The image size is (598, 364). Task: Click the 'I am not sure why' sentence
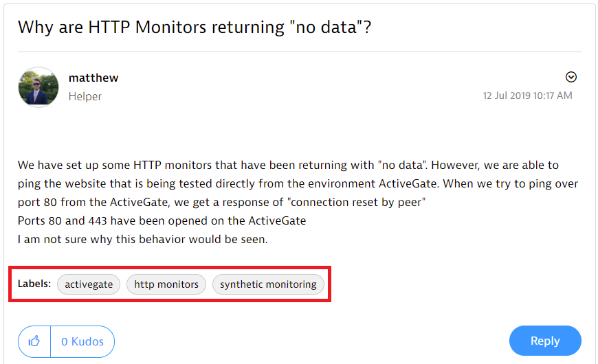[142, 240]
